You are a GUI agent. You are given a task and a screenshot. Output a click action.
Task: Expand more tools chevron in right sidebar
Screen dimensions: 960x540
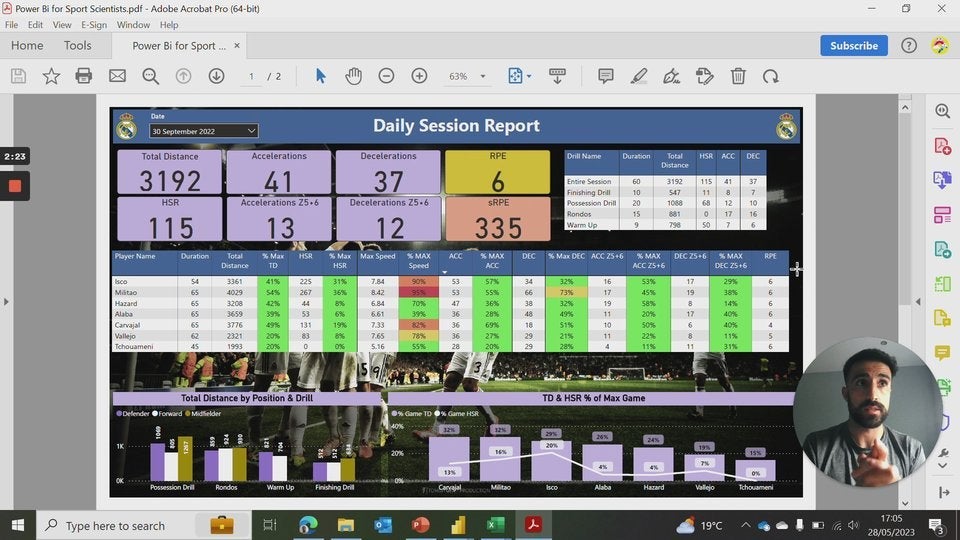[x=943, y=466]
